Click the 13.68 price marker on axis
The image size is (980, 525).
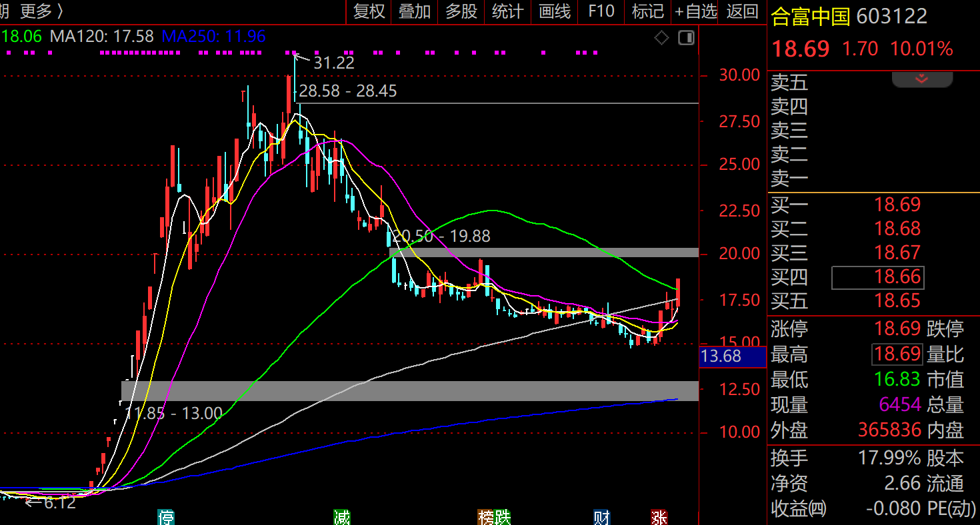click(x=732, y=356)
